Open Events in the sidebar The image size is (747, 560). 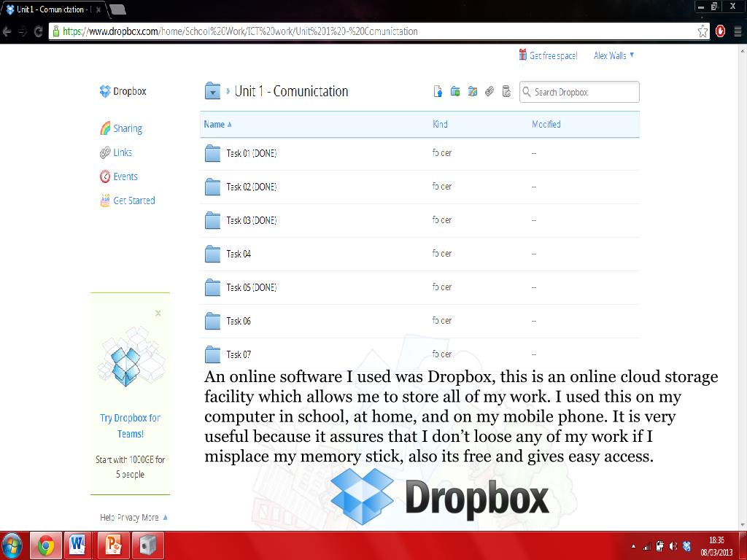tap(119, 176)
